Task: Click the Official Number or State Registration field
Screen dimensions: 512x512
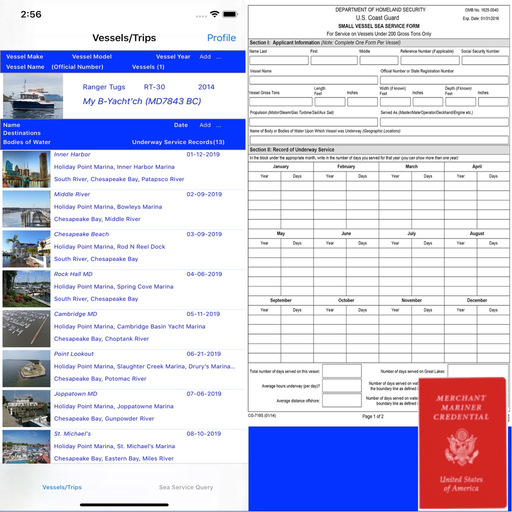Action: click(444, 80)
